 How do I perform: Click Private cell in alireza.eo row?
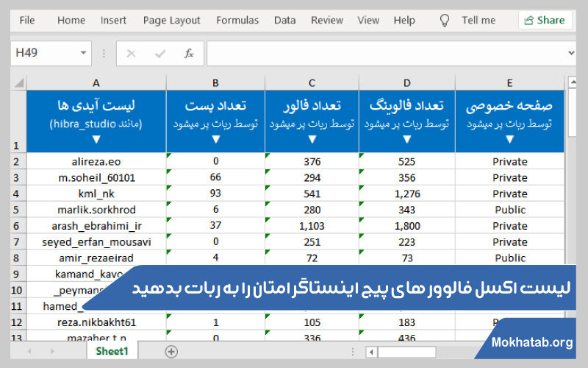(x=509, y=161)
